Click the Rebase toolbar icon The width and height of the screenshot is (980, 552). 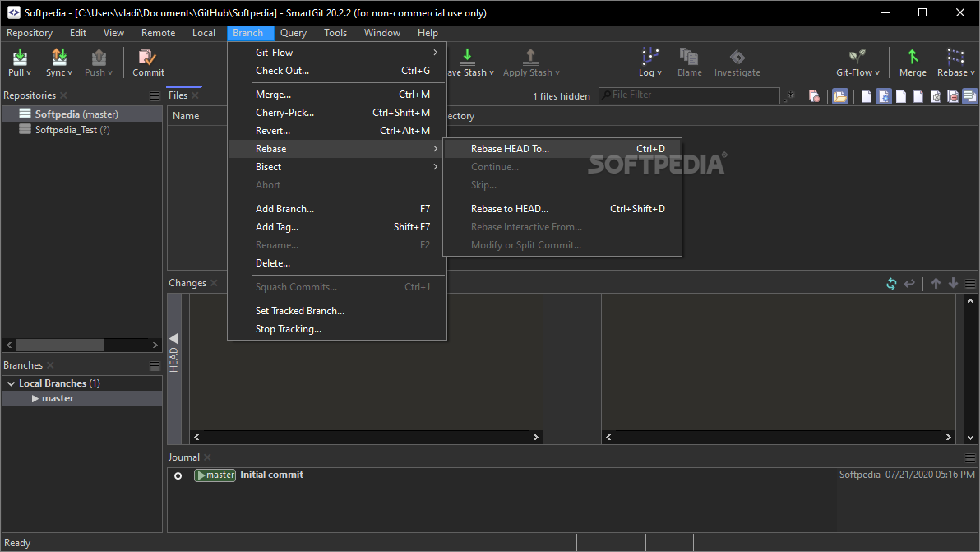[x=955, y=57]
